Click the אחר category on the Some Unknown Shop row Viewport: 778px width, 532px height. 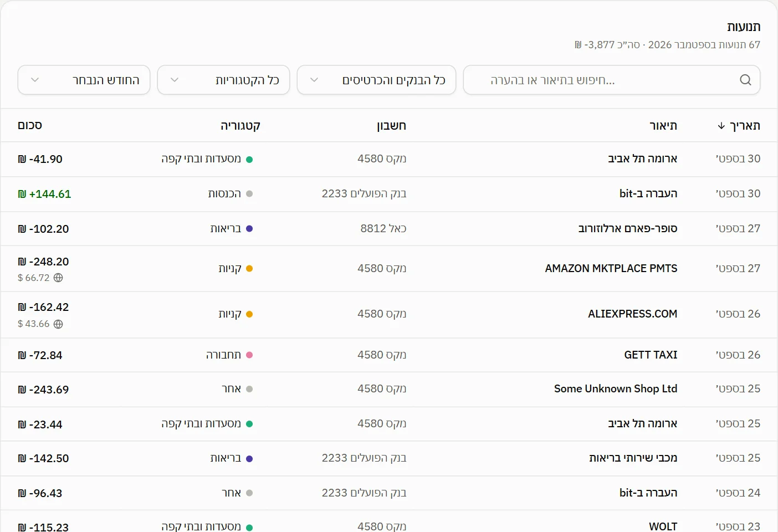231,389
